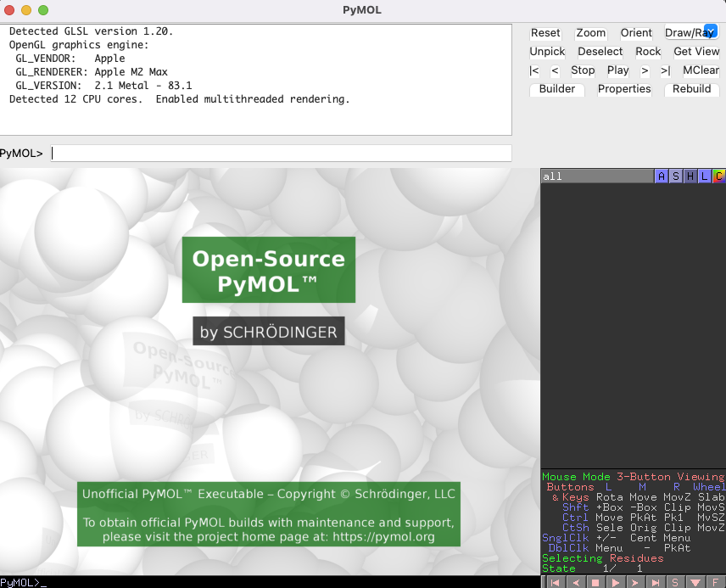The width and height of the screenshot is (726, 588).
Task: Jump to first frame with the rewind icon
Action: click(554, 581)
